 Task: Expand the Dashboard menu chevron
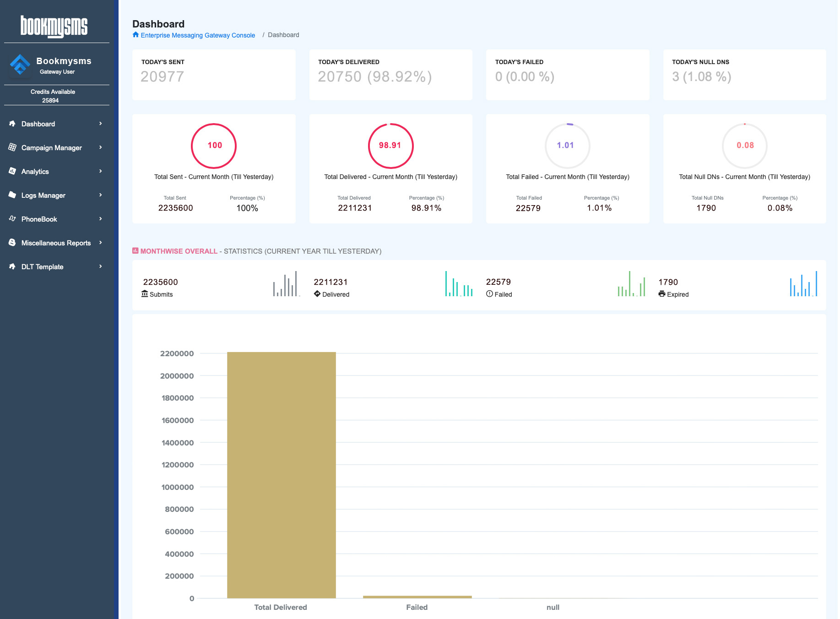point(101,124)
